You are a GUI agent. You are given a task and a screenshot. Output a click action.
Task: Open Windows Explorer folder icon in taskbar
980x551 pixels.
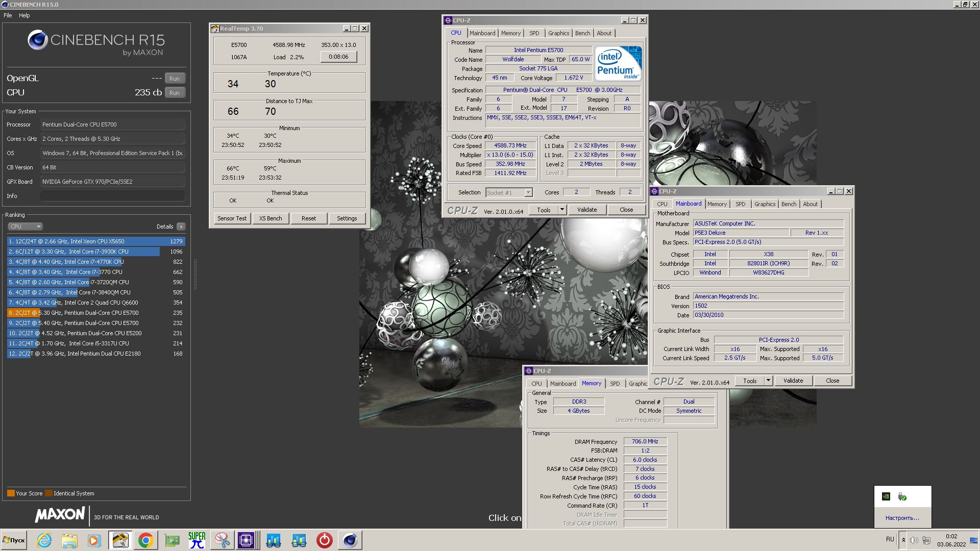69,540
